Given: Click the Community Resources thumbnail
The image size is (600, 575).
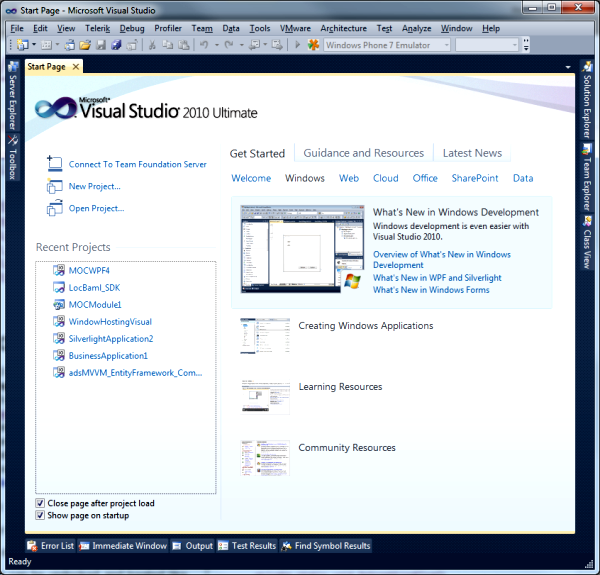Looking at the screenshot, I should coord(265,458).
